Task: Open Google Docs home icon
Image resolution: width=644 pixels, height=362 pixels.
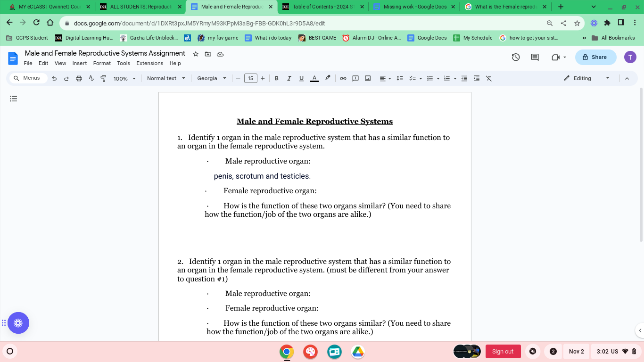Action: [13, 58]
